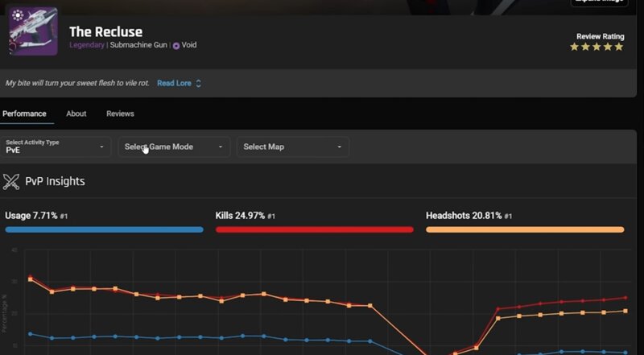This screenshot has height=355, width=644.
Task: Open the Reviews tab
Action: click(x=120, y=114)
